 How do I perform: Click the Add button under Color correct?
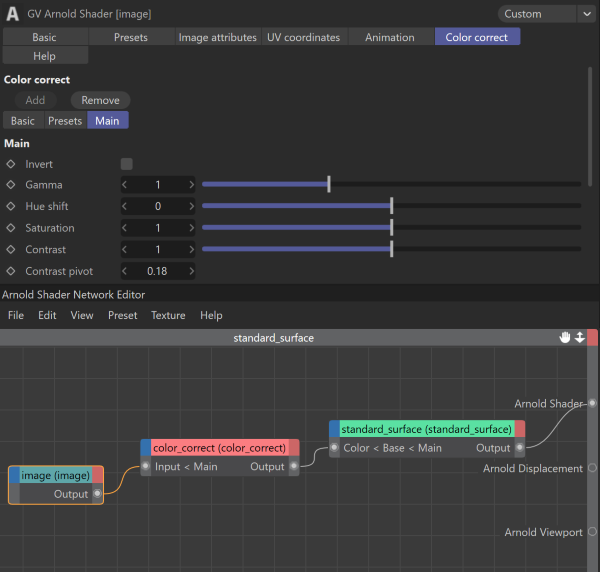(x=35, y=100)
